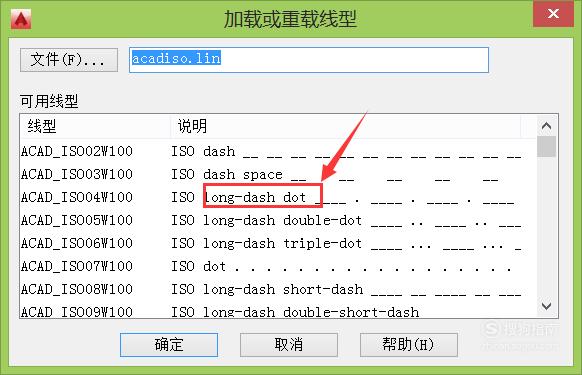
Task: Click the linetype list scrollbar thumb
Action: click(546, 147)
